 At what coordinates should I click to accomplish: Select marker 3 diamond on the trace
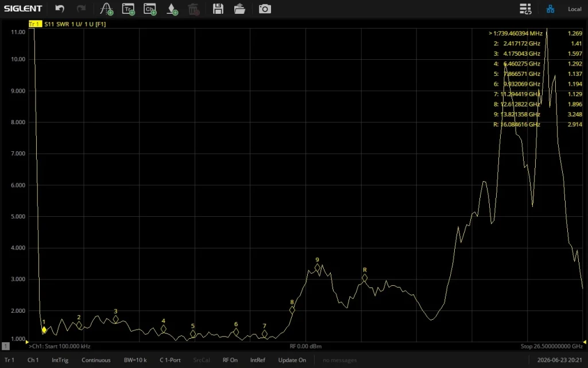point(115,319)
